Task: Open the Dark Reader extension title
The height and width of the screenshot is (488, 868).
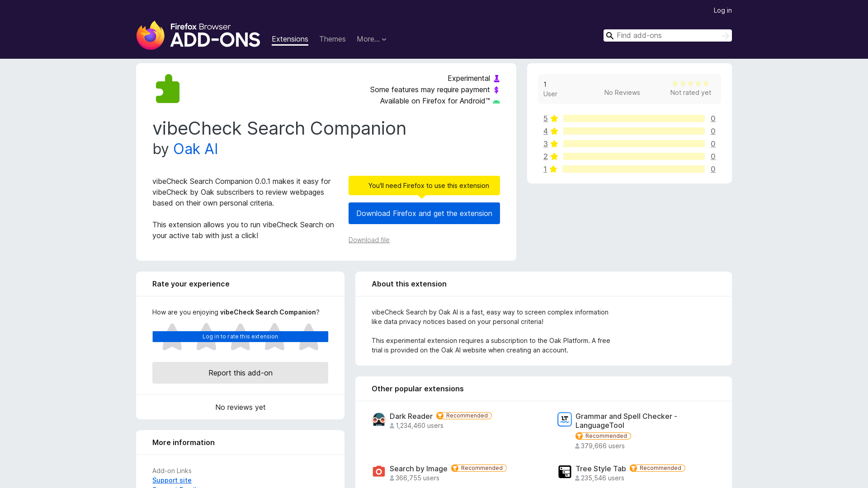Action: point(411,416)
